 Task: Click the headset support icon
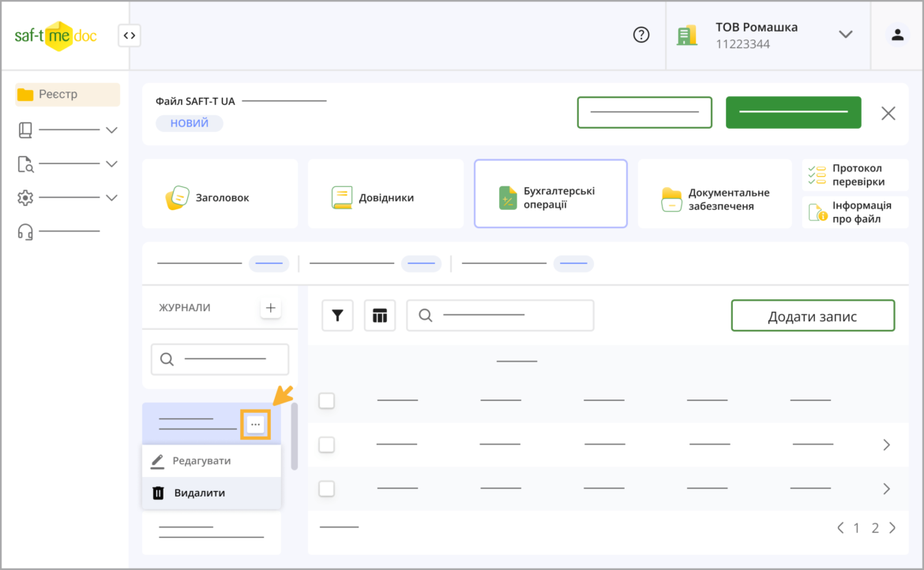click(25, 231)
